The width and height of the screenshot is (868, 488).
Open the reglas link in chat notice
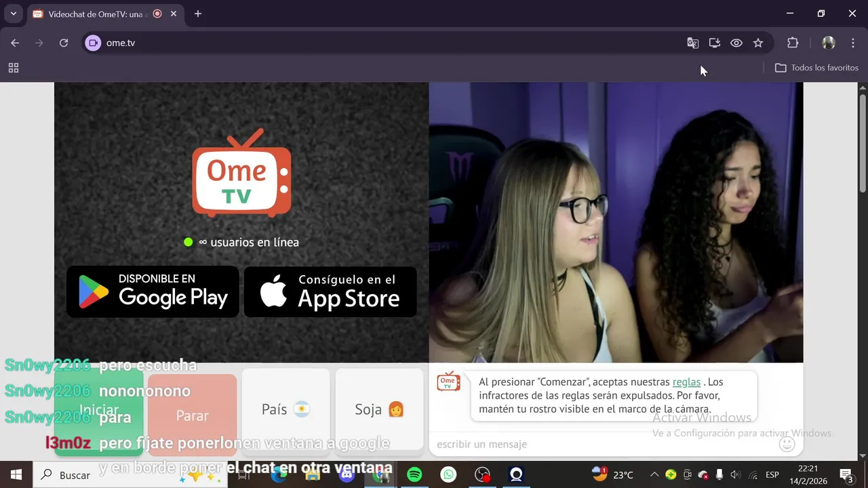point(686,382)
